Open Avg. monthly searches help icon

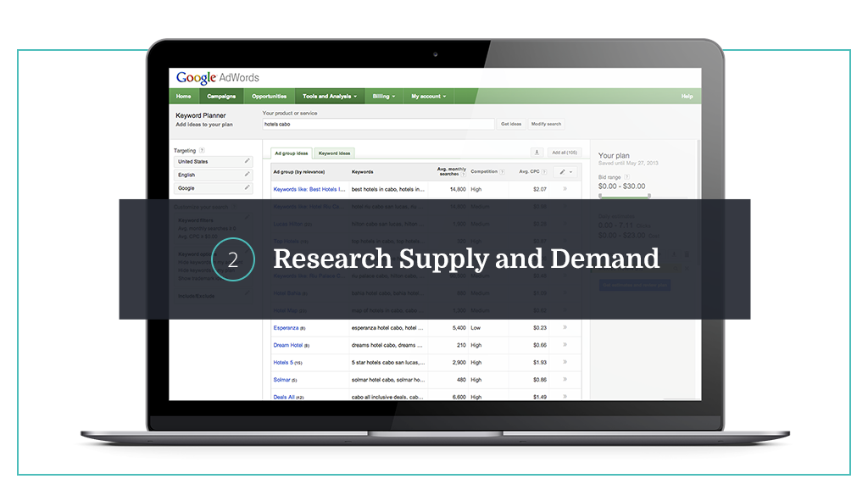click(463, 175)
